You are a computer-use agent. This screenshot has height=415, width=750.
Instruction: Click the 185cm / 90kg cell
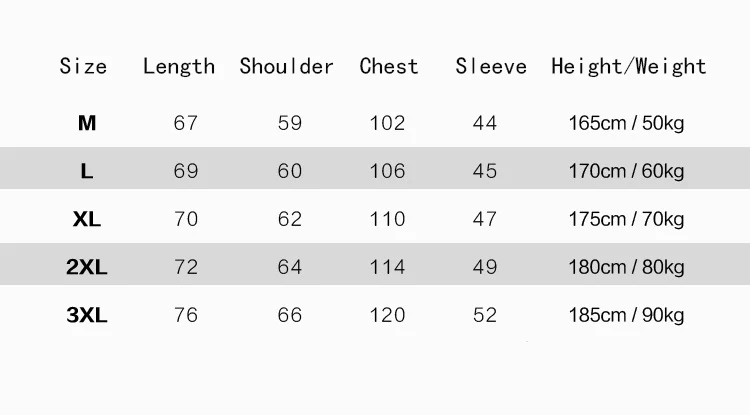(627, 315)
